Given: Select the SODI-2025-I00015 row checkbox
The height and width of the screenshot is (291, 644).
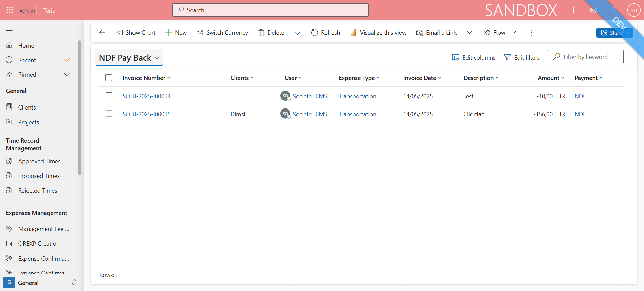Looking at the screenshot, I should (109, 114).
